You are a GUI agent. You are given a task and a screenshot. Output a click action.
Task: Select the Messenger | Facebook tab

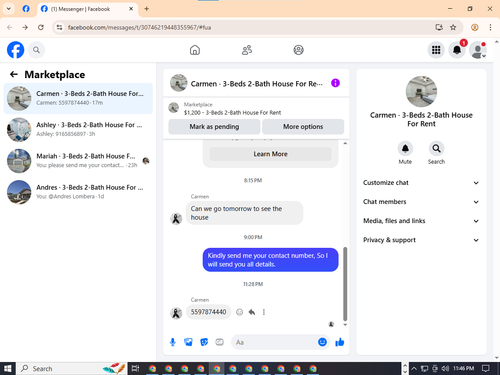[x=87, y=9]
